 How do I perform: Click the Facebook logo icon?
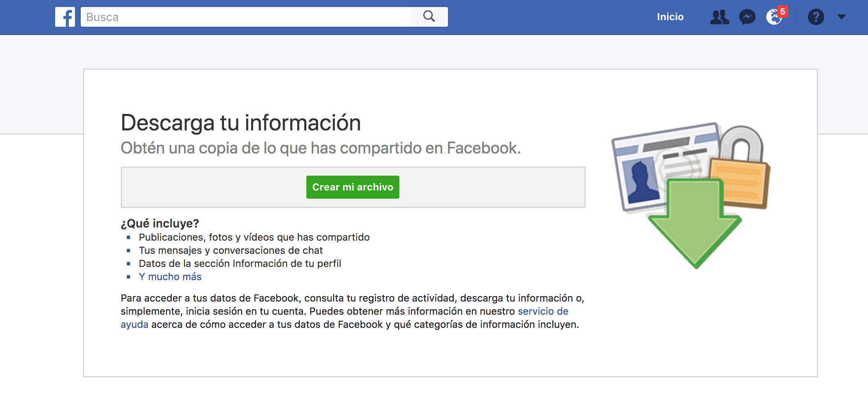pos(65,17)
